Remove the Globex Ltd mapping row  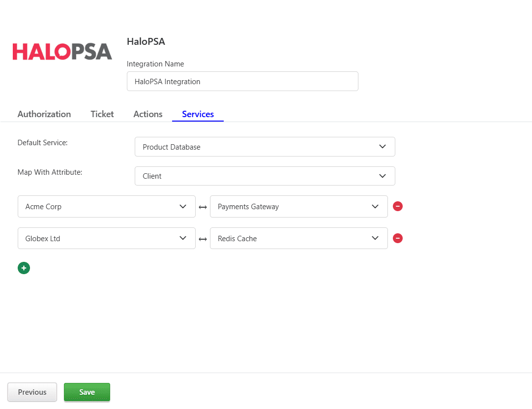point(398,238)
